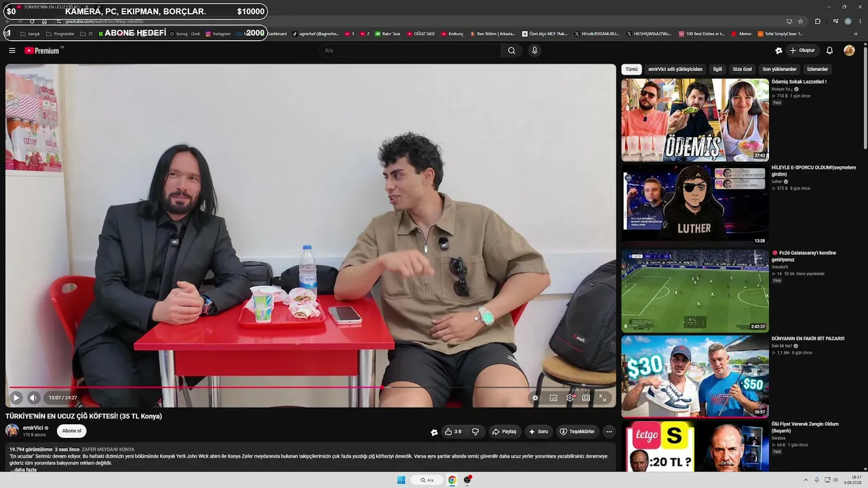The height and width of the screenshot is (488, 868).
Task: Subscribe with the Abone ol button
Action: (x=71, y=431)
